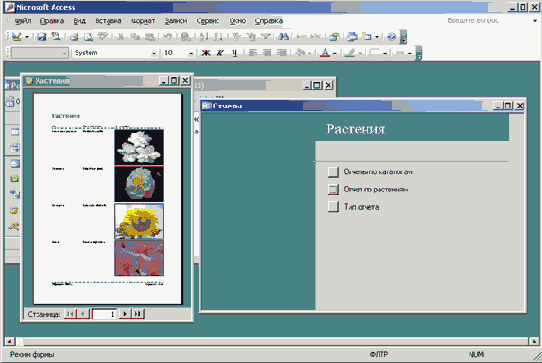Go to next report page button
This screenshot has height=363, width=542.
pos(125,314)
